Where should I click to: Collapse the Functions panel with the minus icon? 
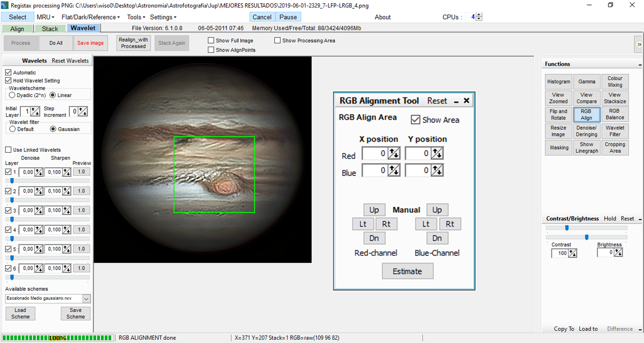coord(640,65)
